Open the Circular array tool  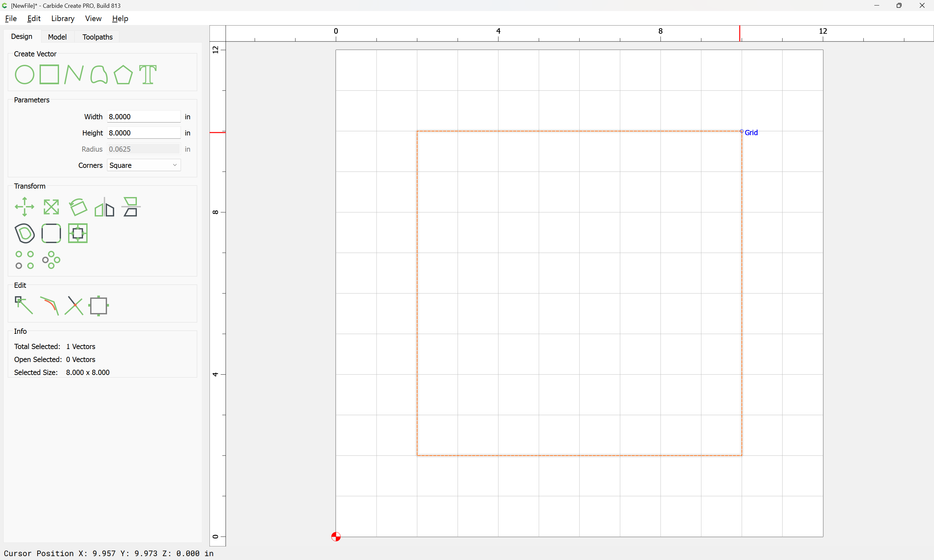[x=51, y=260]
